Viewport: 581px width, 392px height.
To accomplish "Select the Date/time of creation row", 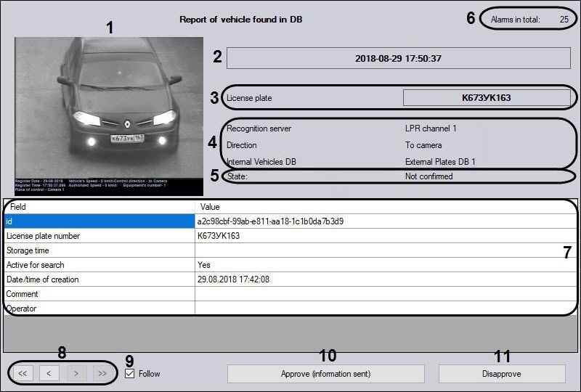I will [x=99, y=279].
